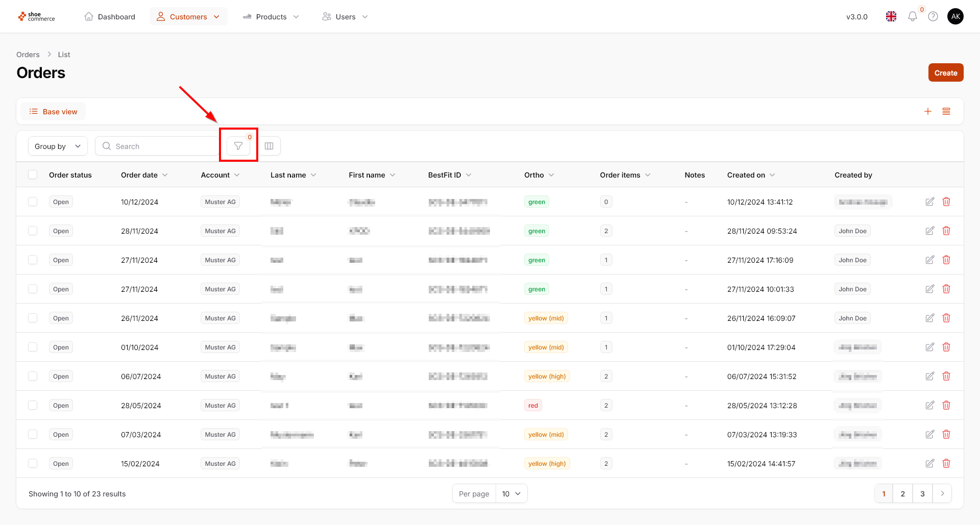Go to page 2 of results
This screenshot has height=525, width=980.
pos(902,493)
